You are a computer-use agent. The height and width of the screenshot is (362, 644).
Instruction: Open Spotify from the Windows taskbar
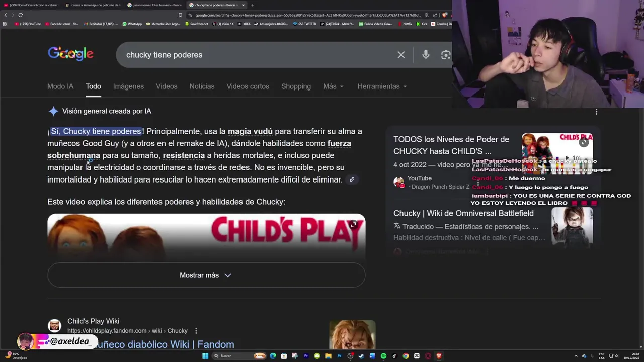coord(383,356)
